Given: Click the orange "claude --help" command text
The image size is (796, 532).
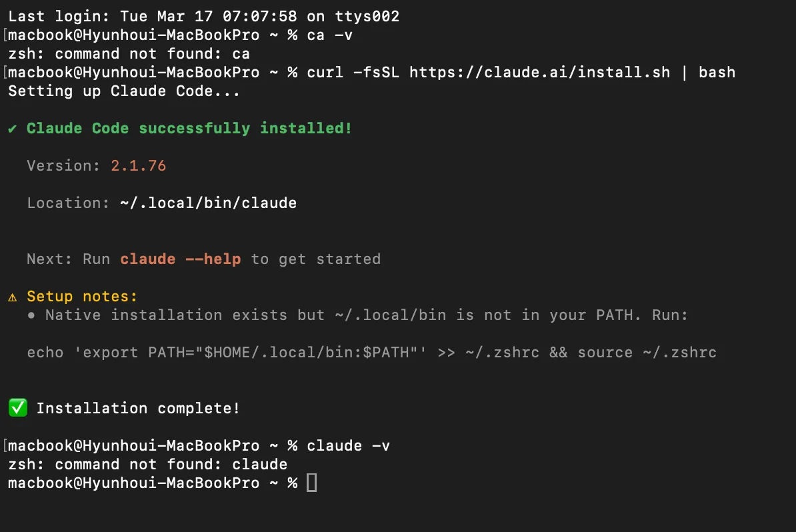Looking at the screenshot, I should click(x=180, y=259).
